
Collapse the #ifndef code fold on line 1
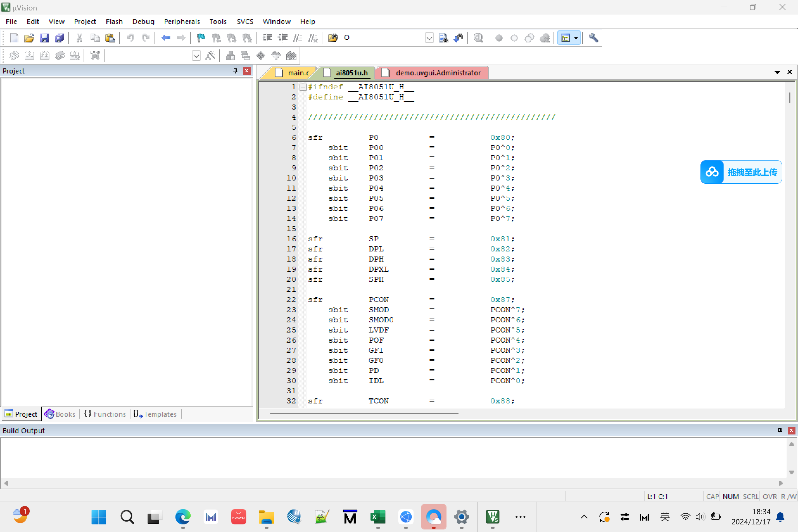[303, 87]
